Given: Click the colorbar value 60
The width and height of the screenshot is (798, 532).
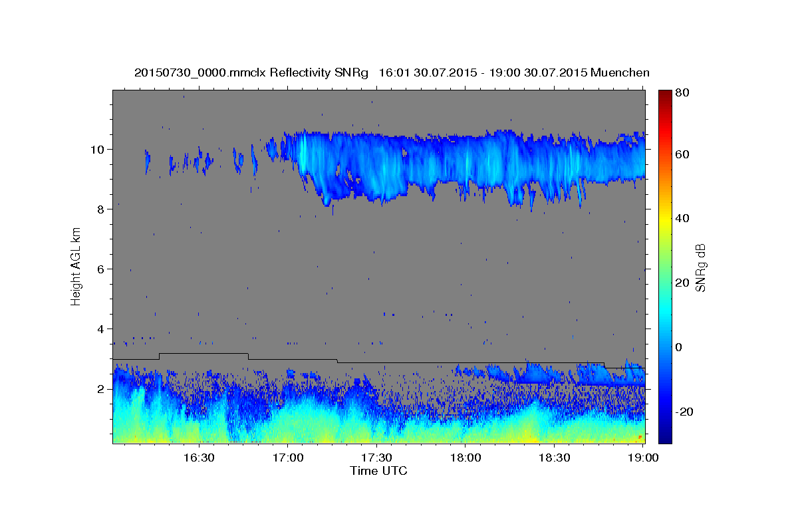Looking at the screenshot, I should pyautogui.click(x=682, y=154).
